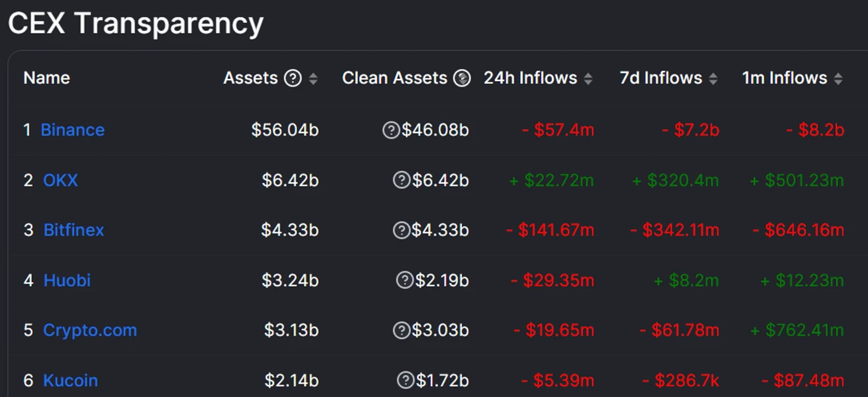Screen dimensions: 868x397
Task: Click help icon beside OKX clean assets
Action: coord(401,180)
